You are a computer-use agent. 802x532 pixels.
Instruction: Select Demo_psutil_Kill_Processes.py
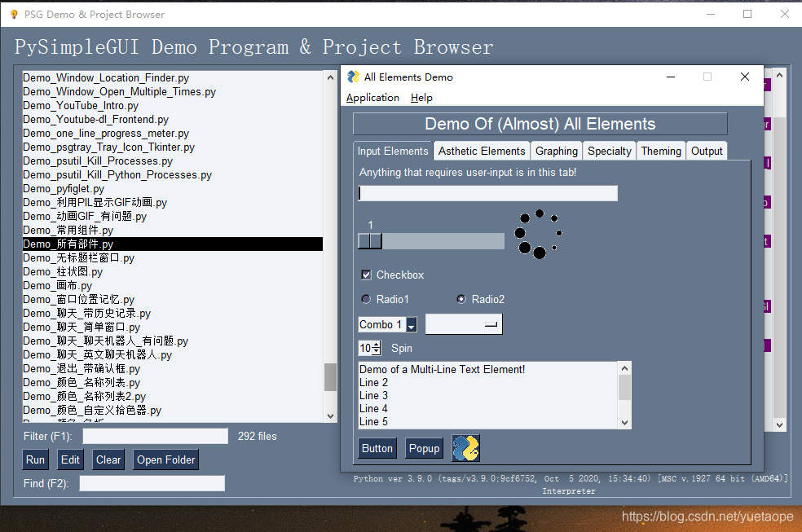coord(172,160)
